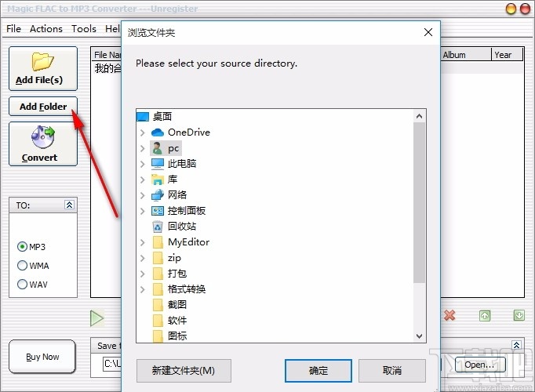Screen dimensions: 535x392
Task: Click the Convert disc icon button
Action: tap(43, 144)
